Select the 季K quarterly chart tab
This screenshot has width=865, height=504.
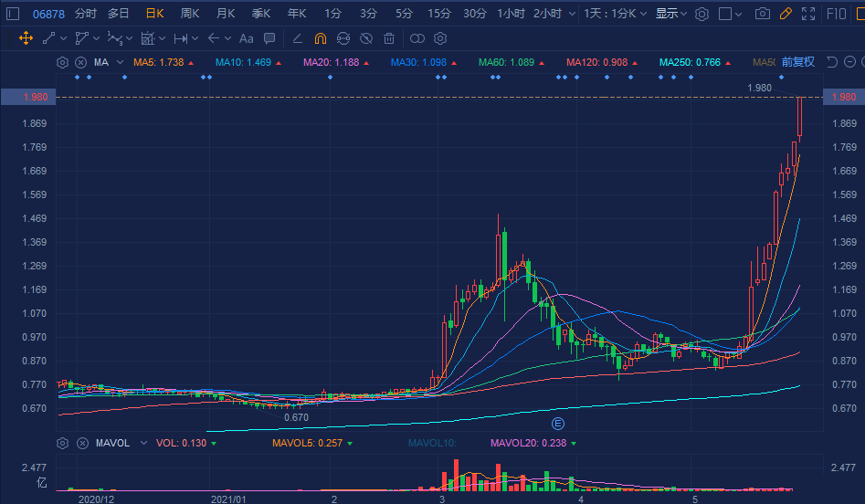click(261, 14)
